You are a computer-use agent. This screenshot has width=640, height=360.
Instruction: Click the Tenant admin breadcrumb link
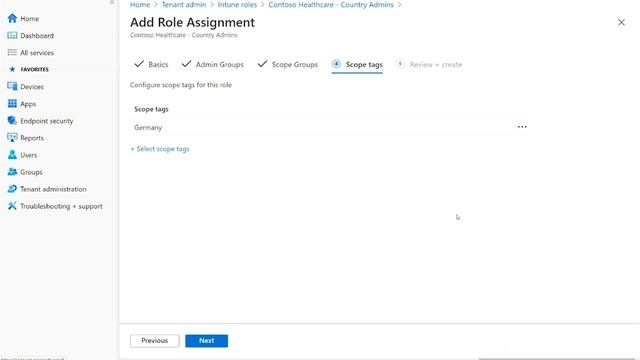coord(184,4)
